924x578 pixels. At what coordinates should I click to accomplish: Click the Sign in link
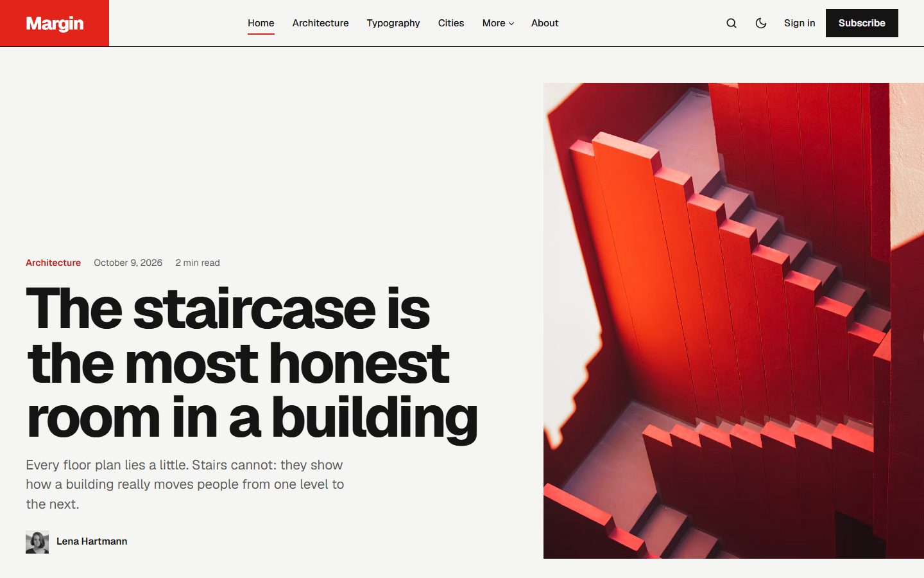tap(800, 23)
